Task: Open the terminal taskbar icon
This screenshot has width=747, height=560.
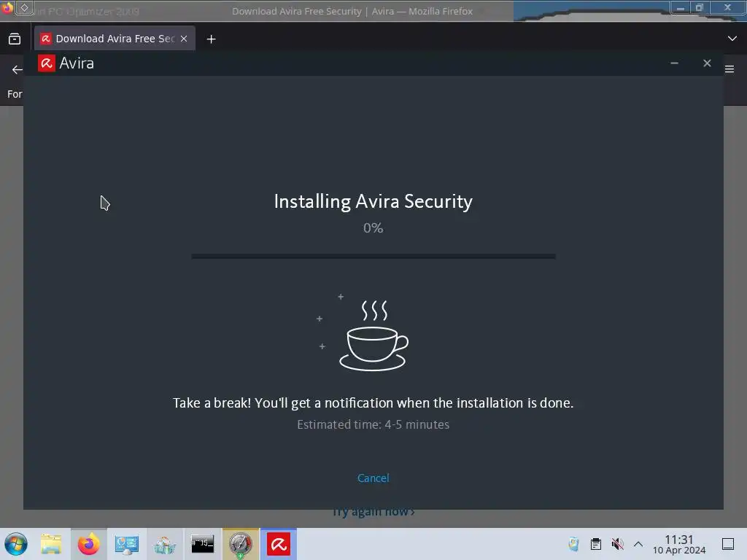Action: (x=203, y=544)
